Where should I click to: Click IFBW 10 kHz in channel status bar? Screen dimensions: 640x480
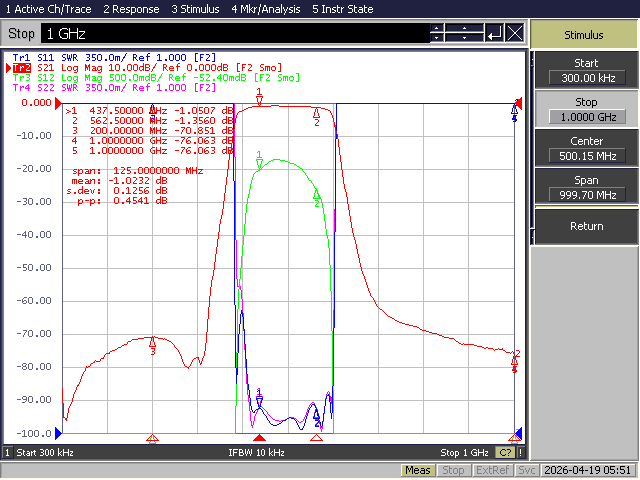coord(256,453)
